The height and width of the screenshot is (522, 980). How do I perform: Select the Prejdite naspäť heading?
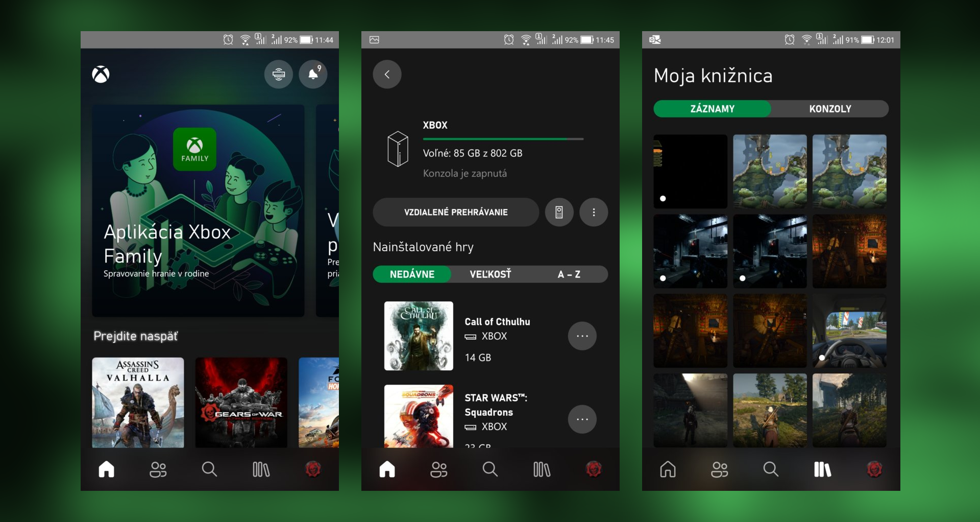pyautogui.click(x=135, y=336)
